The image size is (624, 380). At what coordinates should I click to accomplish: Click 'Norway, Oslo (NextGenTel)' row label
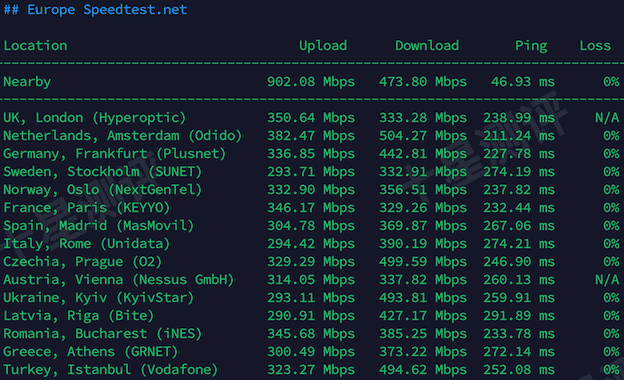(x=103, y=190)
